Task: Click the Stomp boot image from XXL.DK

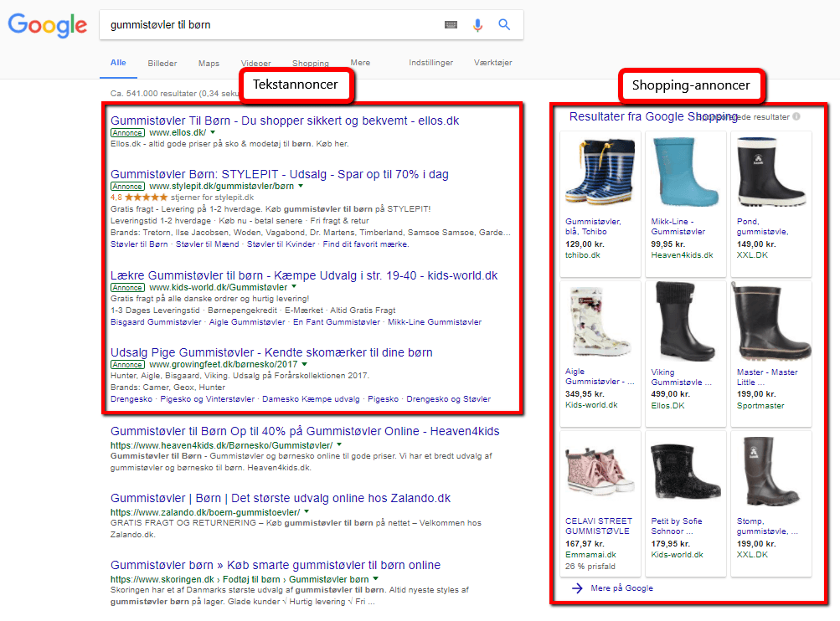Action: (x=771, y=471)
